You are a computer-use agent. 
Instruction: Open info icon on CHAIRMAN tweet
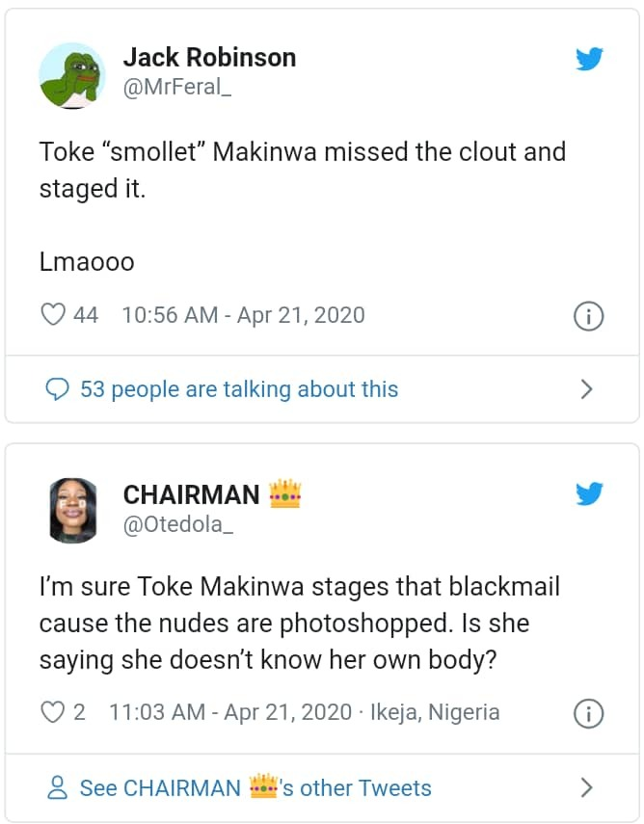(x=588, y=714)
